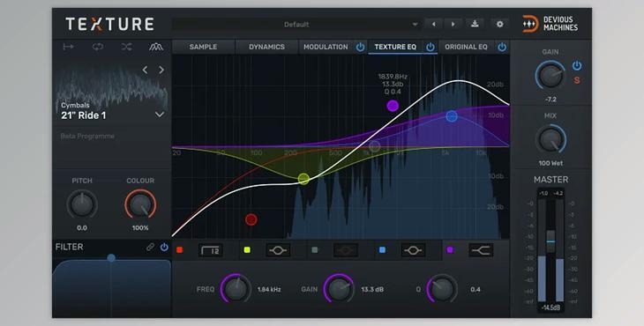The image size is (644, 326).
Task: Click the master level fader handle
Action: coord(550,241)
